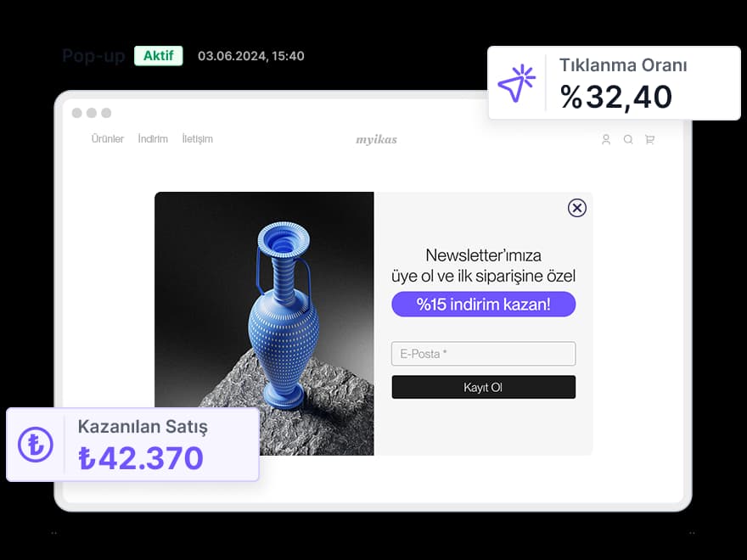Click the Tıklanma Oranı stat card
Image resolution: width=747 pixels, height=560 pixels.
pyautogui.click(x=614, y=83)
